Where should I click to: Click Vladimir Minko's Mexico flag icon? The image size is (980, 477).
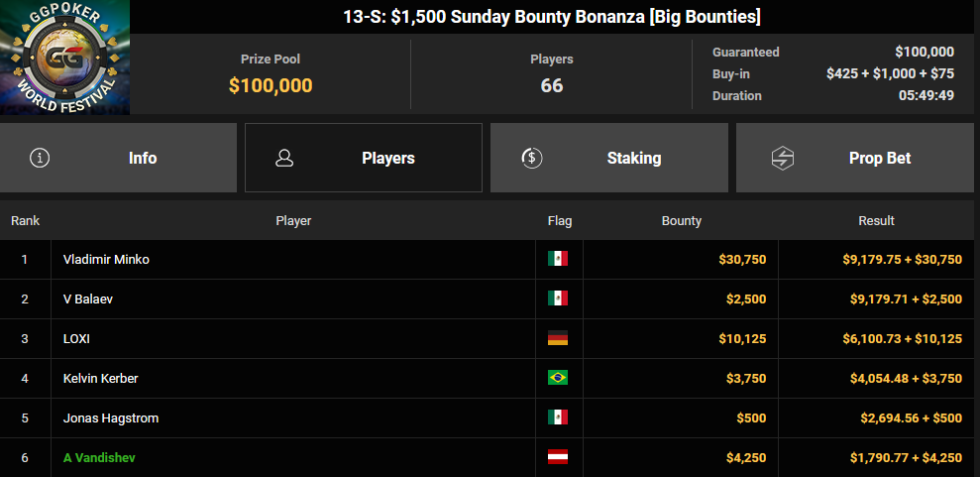[558, 259]
